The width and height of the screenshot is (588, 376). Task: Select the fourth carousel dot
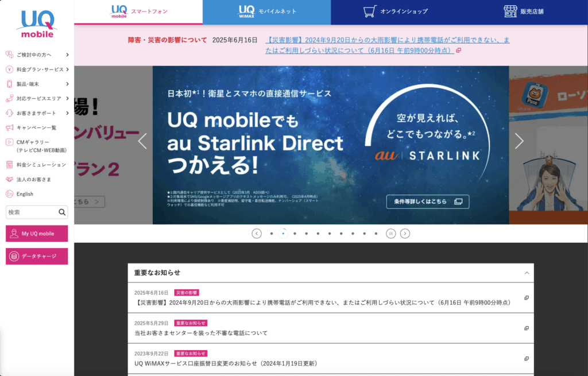click(x=307, y=234)
